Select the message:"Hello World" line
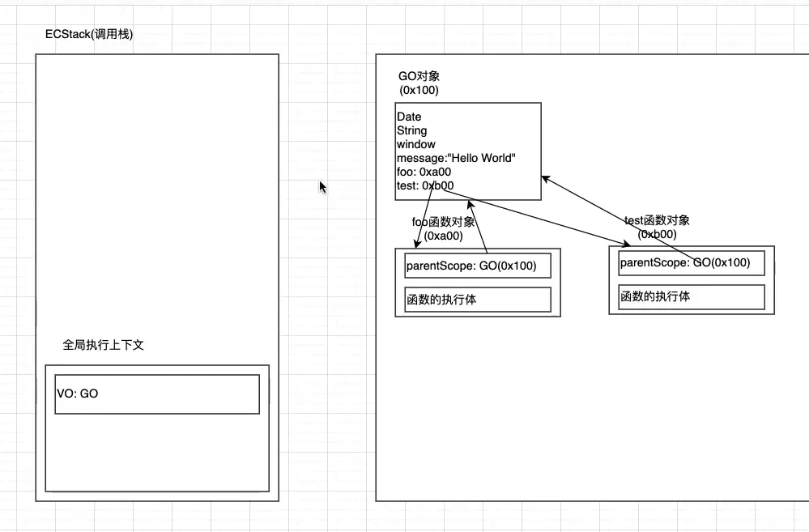The width and height of the screenshot is (809, 532). click(x=455, y=158)
